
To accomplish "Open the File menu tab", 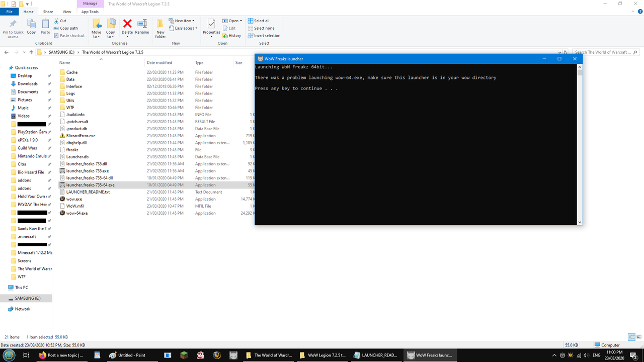I will 9,12.
